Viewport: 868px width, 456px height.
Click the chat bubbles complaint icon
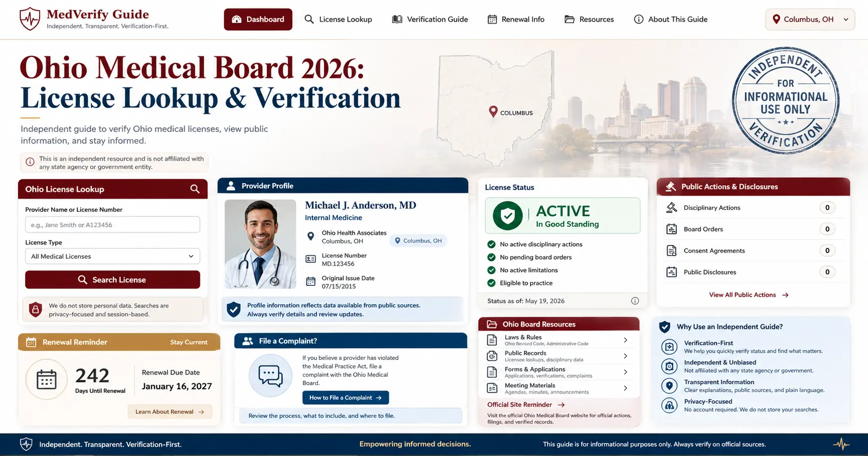coord(270,376)
